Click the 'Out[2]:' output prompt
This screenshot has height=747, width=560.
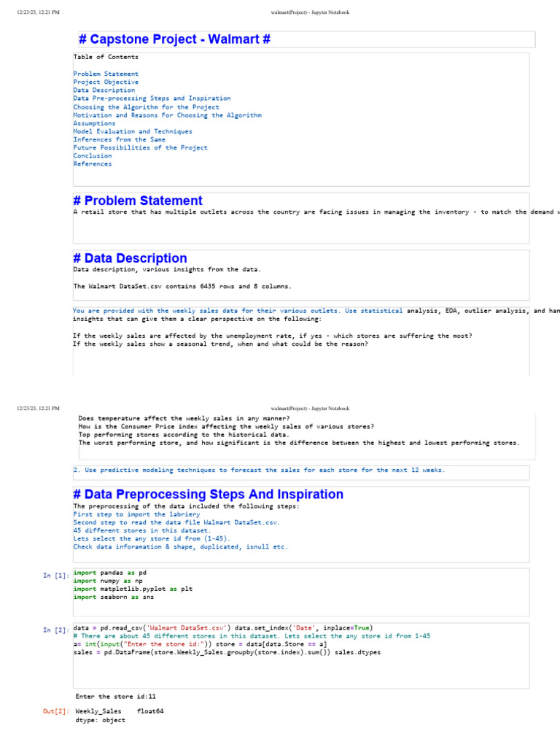pos(56,711)
